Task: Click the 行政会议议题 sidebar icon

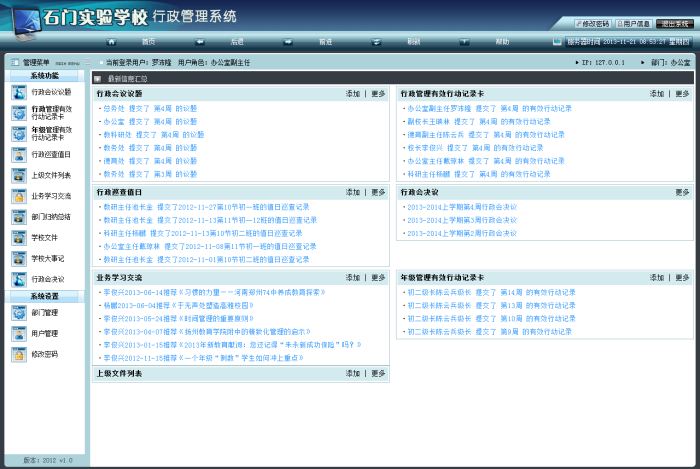Action: 19,92
